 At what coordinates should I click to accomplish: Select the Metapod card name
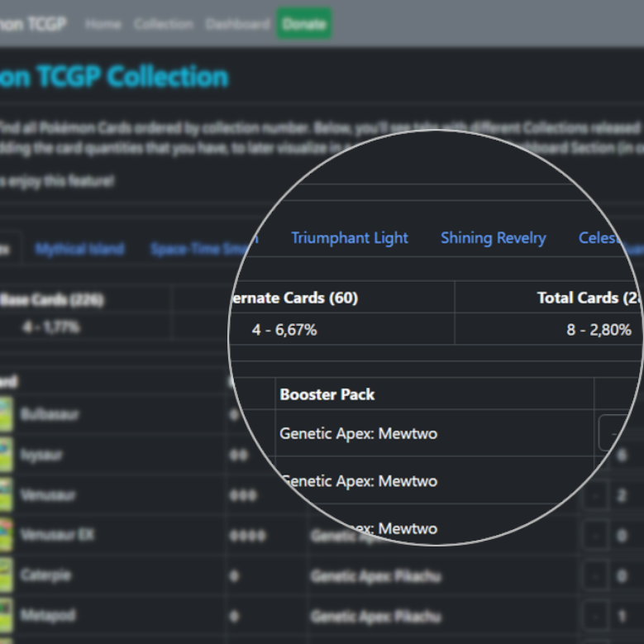[48, 615]
